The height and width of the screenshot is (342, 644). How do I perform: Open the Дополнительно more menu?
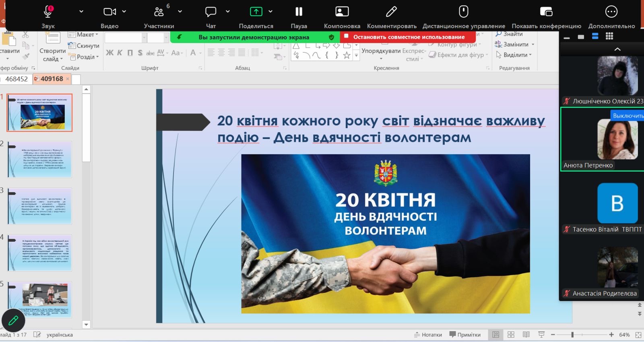click(611, 12)
